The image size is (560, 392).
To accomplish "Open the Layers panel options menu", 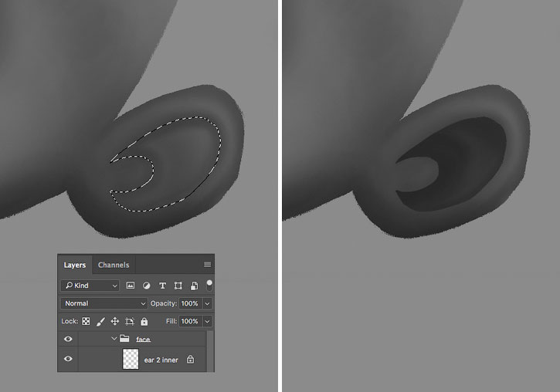I will point(207,265).
